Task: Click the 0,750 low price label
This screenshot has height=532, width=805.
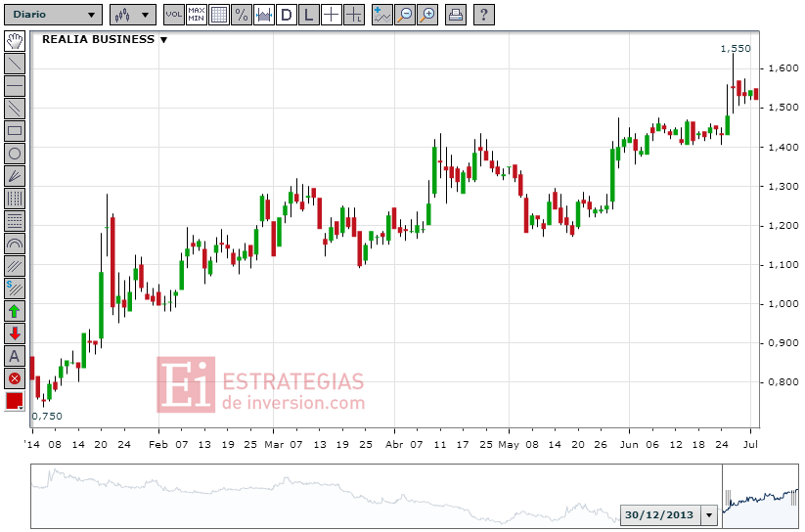Action: tap(47, 417)
